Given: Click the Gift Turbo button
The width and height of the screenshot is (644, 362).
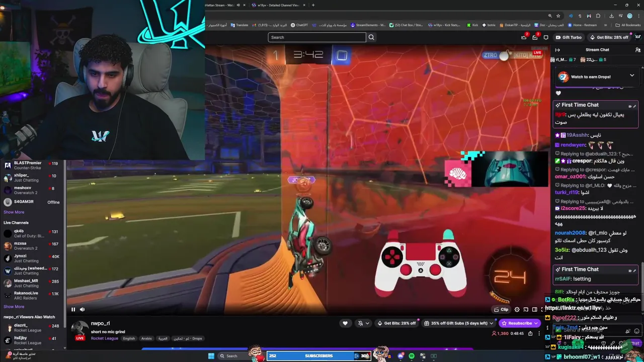Looking at the screenshot, I should point(569,37).
